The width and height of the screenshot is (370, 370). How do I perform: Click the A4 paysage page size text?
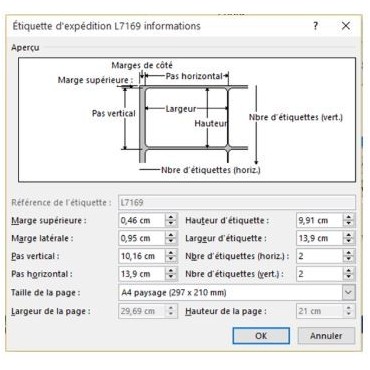tap(174, 293)
